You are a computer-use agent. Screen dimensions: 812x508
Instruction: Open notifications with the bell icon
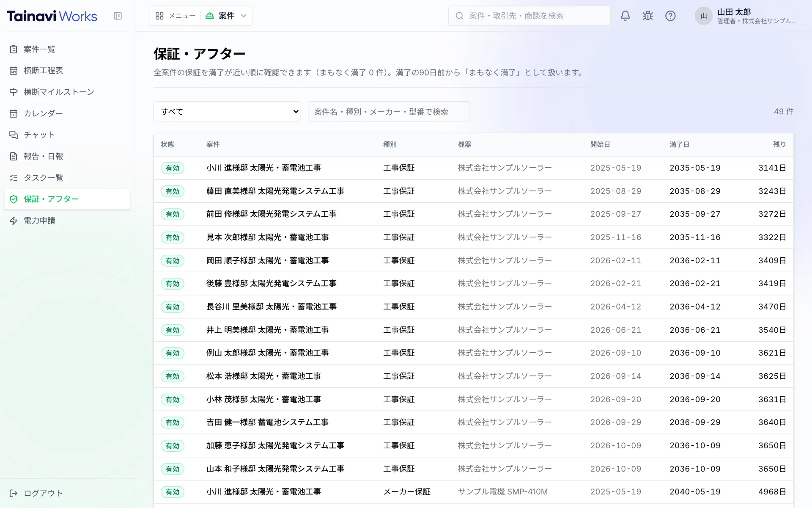pyautogui.click(x=625, y=16)
